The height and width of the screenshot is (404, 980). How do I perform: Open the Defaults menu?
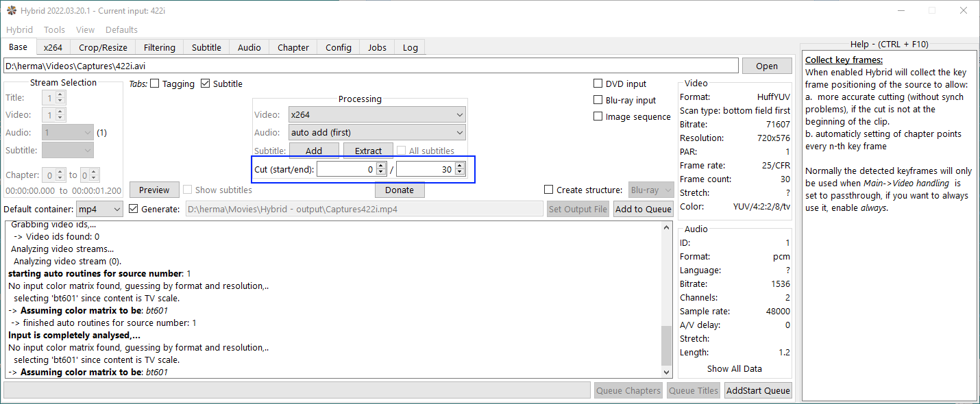pos(121,29)
